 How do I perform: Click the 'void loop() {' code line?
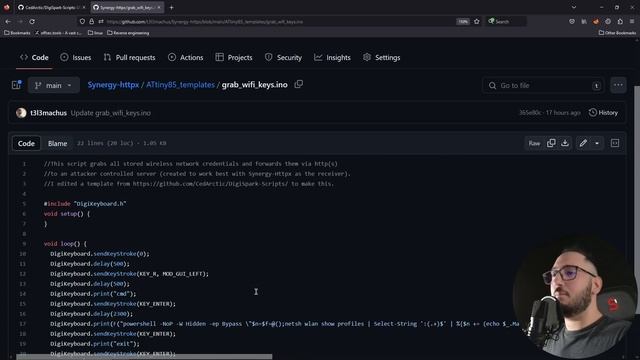65,244
